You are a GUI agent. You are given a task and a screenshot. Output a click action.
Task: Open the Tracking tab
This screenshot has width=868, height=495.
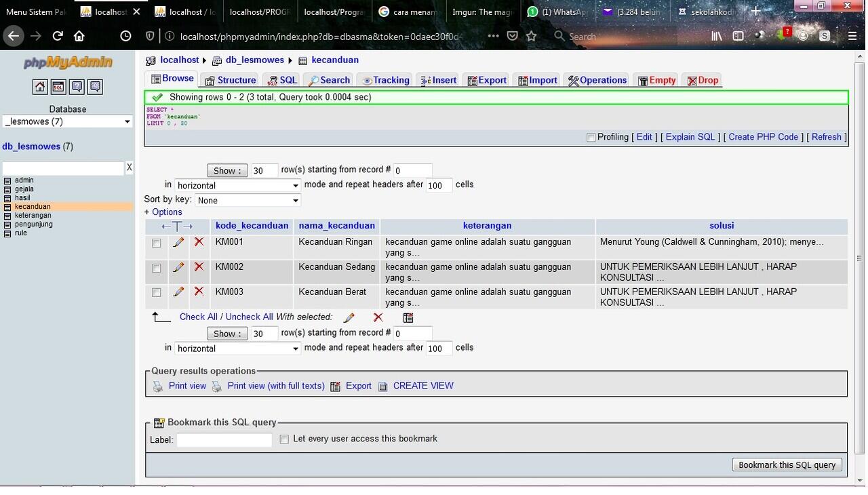click(384, 80)
